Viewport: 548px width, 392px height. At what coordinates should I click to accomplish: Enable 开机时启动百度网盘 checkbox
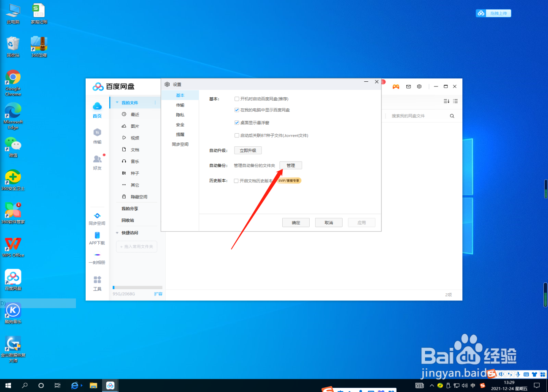(237, 99)
